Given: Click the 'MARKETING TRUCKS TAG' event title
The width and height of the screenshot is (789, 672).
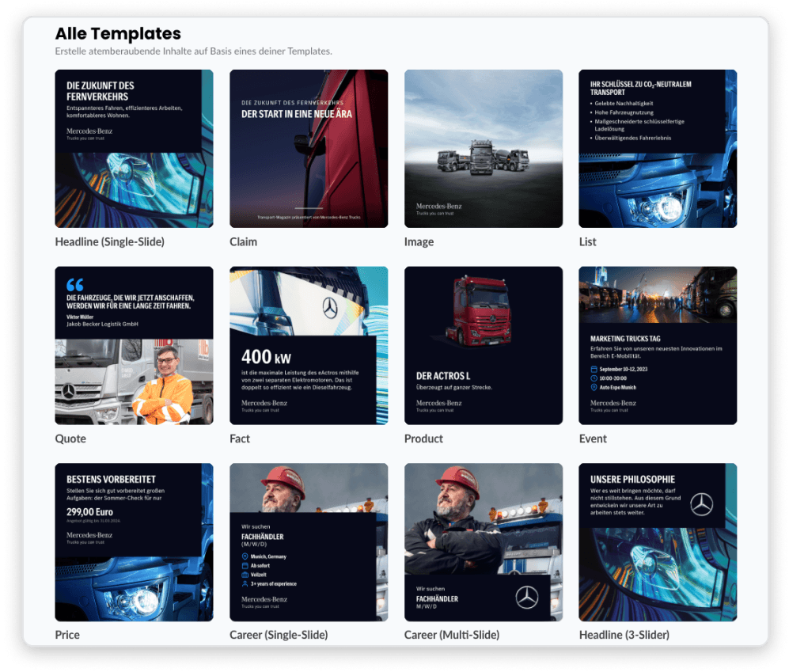Looking at the screenshot, I should click(625, 339).
